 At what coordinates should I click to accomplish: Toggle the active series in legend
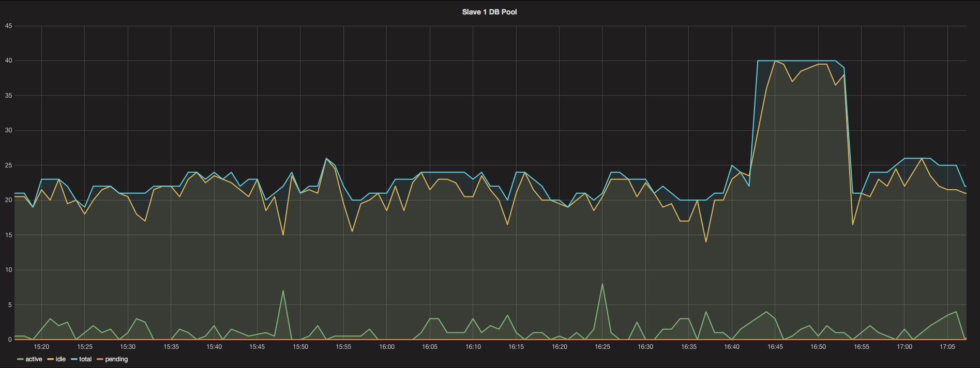point(34,359)
